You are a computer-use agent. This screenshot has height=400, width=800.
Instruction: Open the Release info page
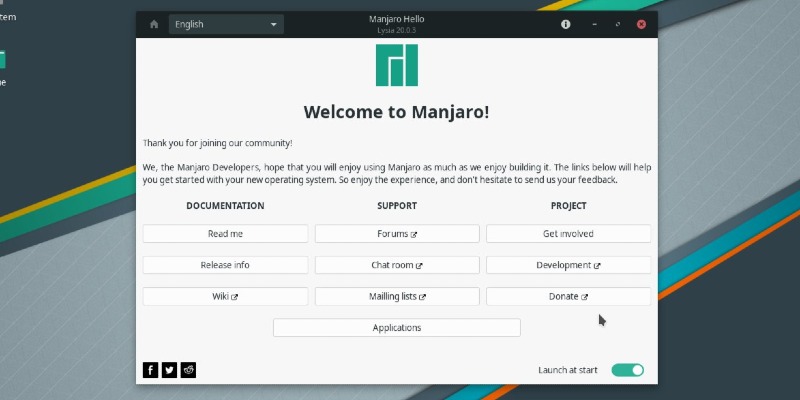225,265
